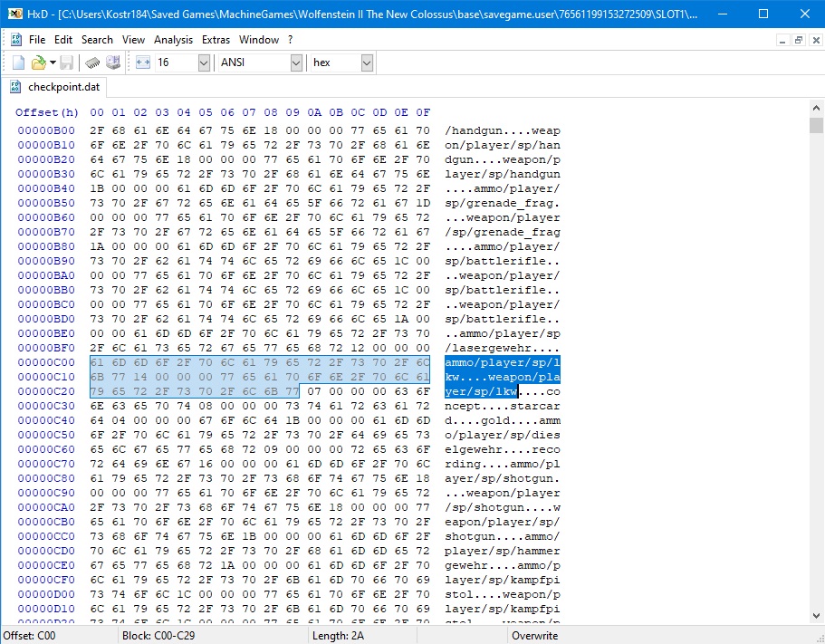Click the Open file folder icon
Viewport: 825px width, 644px height.
click(38, 62)
